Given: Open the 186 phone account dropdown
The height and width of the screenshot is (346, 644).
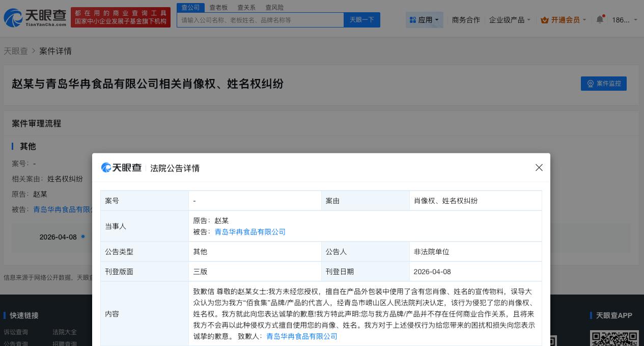Looking at the screenshot, I should click(x=622, y=20).
